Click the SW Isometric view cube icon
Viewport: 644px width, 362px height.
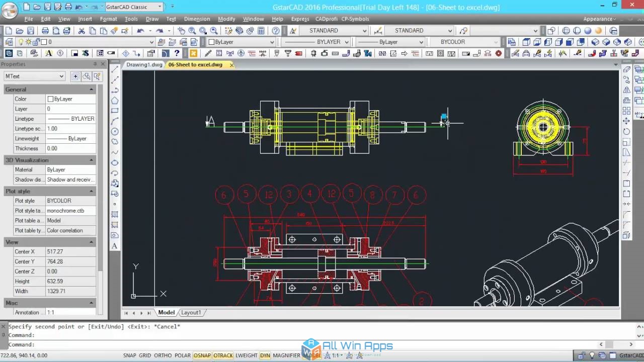596,42
